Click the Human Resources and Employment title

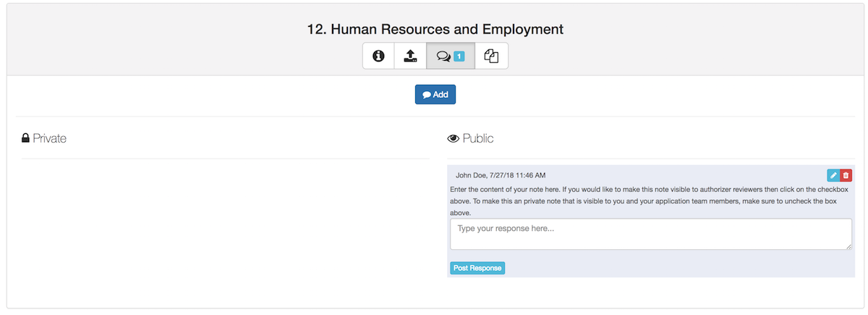click(x=435, y=30)
